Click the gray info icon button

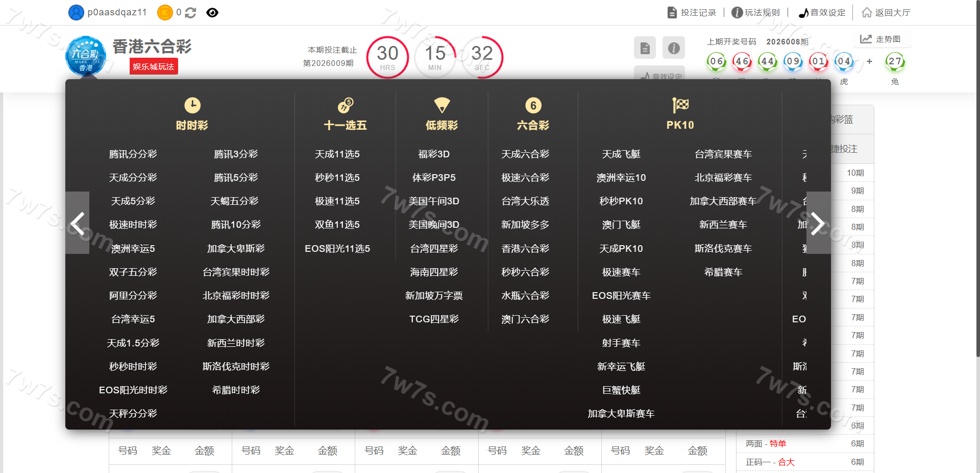coord(674,48)
